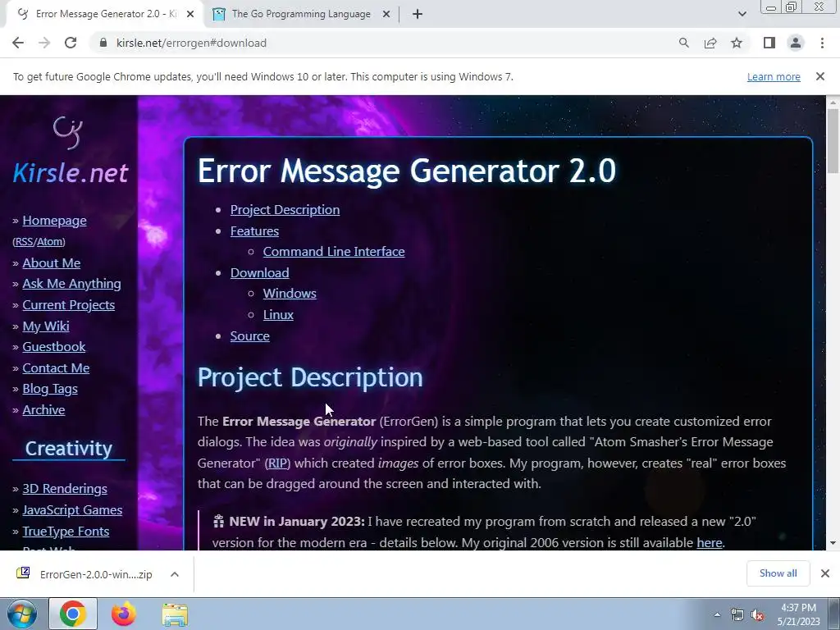840x630 pixels.
Task: Jump to the Download section
Action: click(260, 272)
